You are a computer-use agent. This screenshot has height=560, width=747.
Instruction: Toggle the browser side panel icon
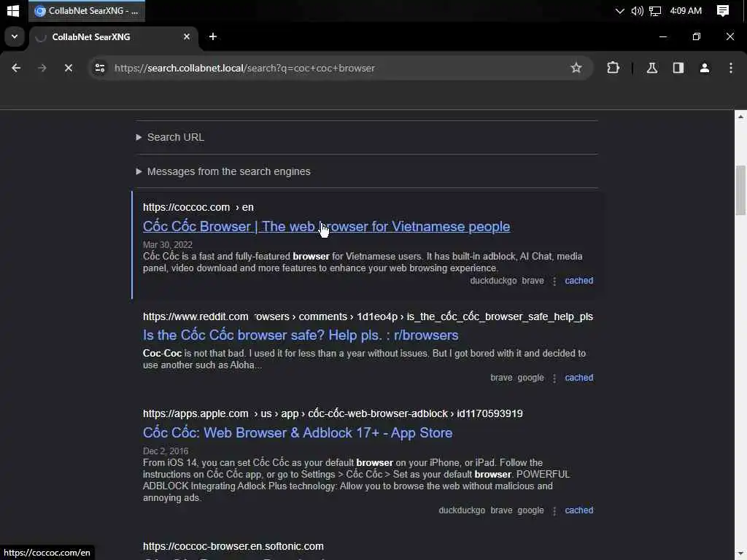[678, 68]
